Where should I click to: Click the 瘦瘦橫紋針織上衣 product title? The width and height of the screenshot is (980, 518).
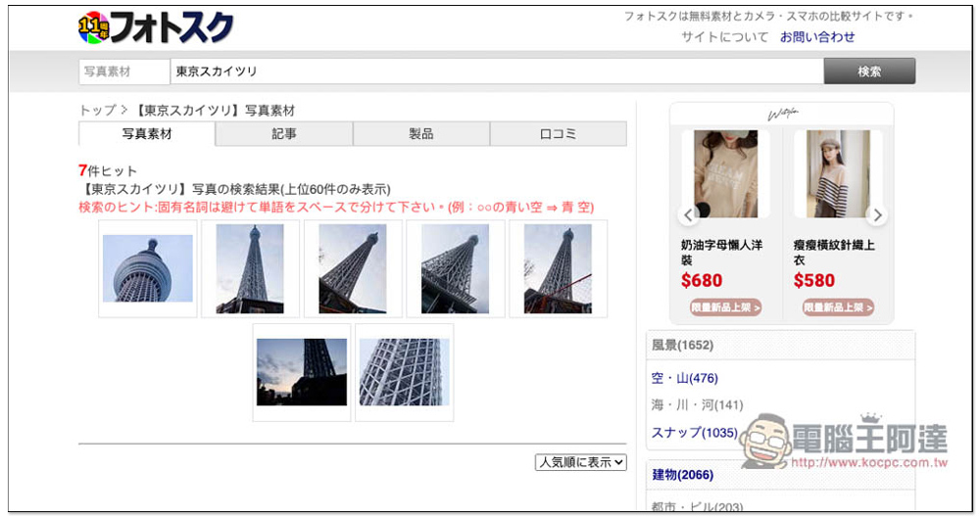point(834,253)
